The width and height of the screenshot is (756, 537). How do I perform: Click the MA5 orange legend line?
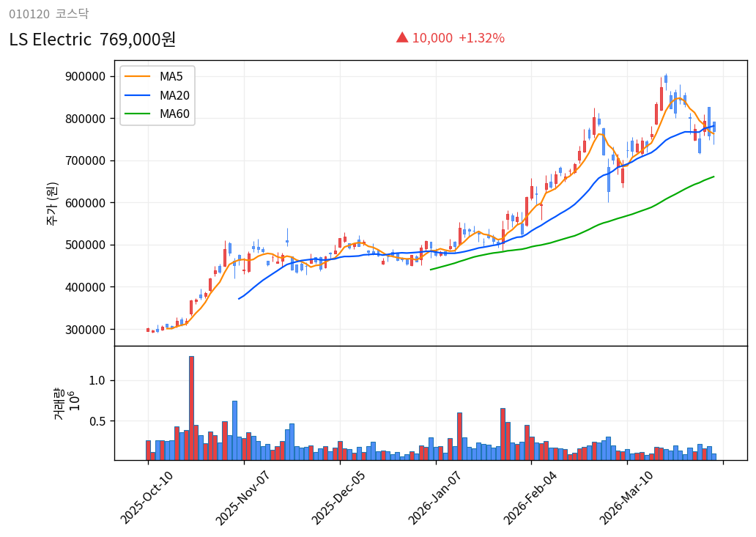coord(138,76)
